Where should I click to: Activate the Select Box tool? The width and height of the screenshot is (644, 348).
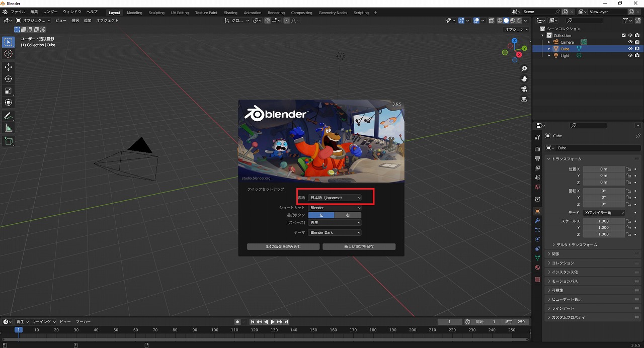point(9,42)
